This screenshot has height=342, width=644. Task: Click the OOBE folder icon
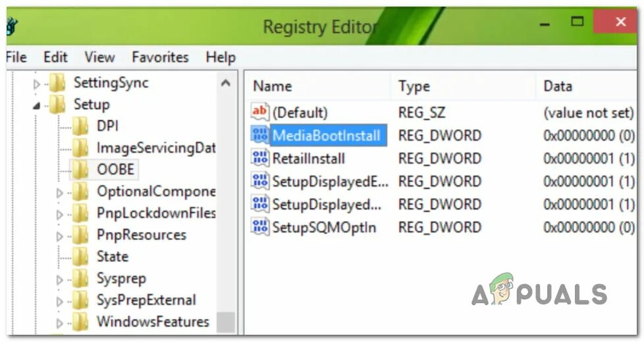pyautogui.click(x=80, y=169)
